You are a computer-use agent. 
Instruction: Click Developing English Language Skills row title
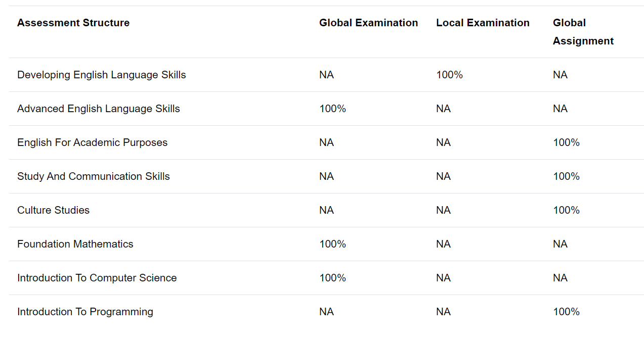coord(102,75)
